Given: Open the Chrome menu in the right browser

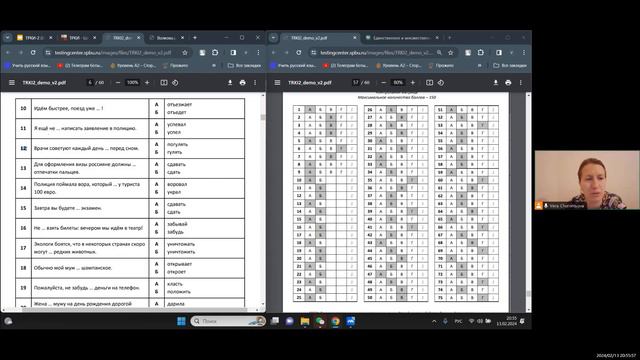Looking at the screenshot, I should tap(524, 53).
